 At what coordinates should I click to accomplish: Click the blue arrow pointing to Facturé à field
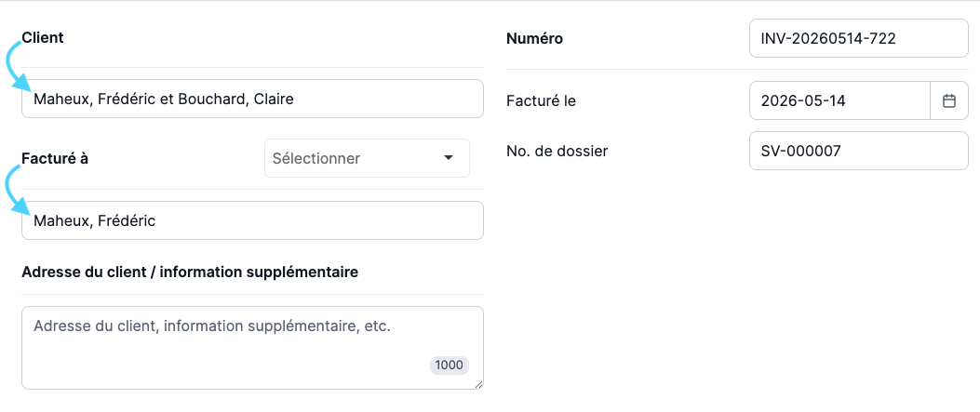tap(18, 187)
